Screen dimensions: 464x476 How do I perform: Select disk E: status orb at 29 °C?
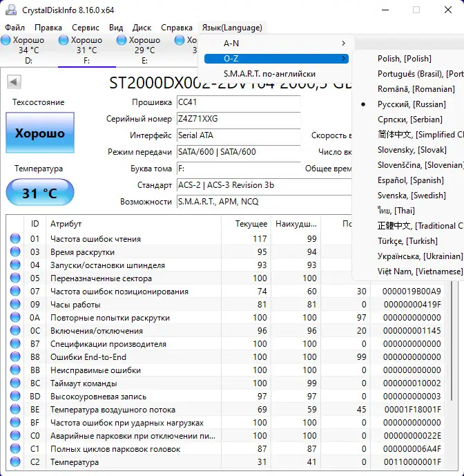[122, 40]
